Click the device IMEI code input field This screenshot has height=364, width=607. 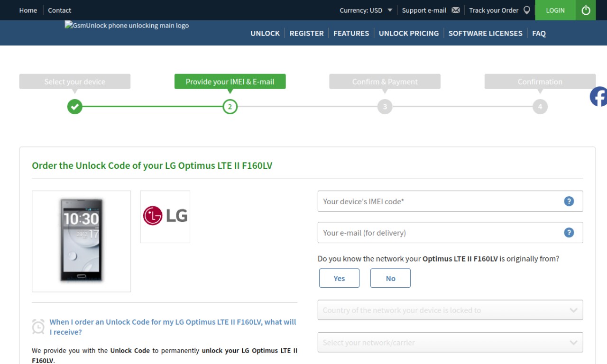(x=450, y=201)
